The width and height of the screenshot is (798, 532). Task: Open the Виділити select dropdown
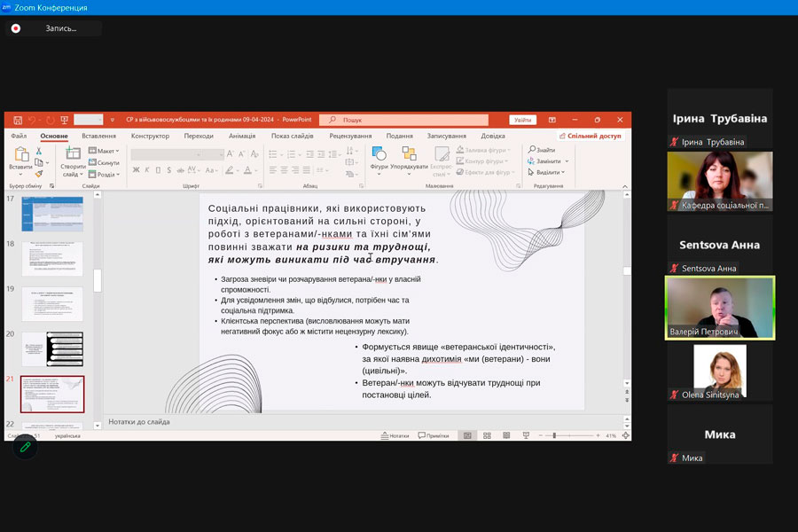(x=546, y=172)
